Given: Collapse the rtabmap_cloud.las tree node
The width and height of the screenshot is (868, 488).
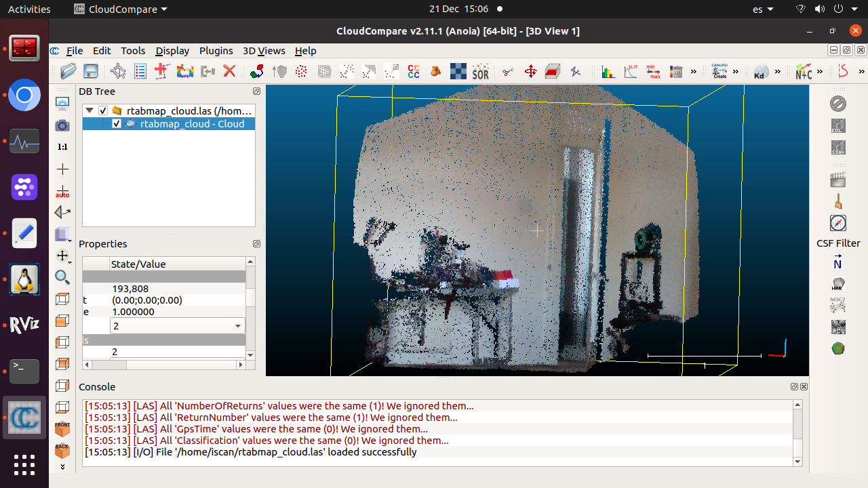Looking at the screenshot, I should [90, 110].
